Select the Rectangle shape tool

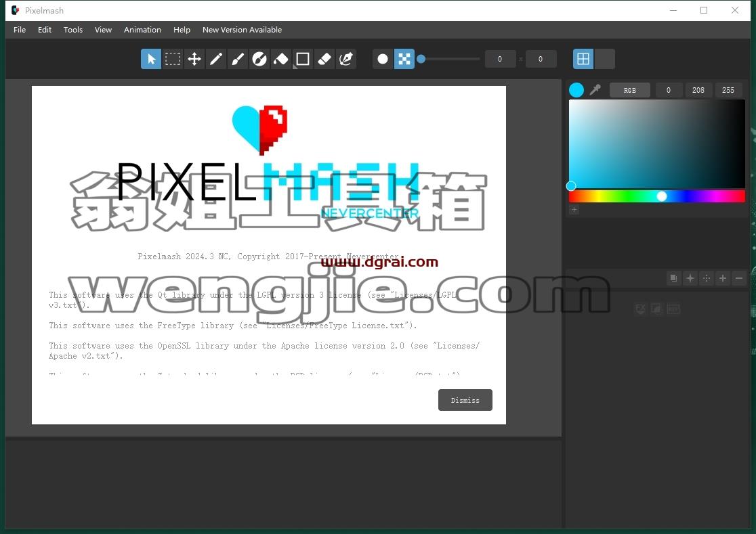pyautogui.click(x=303, y=60)
